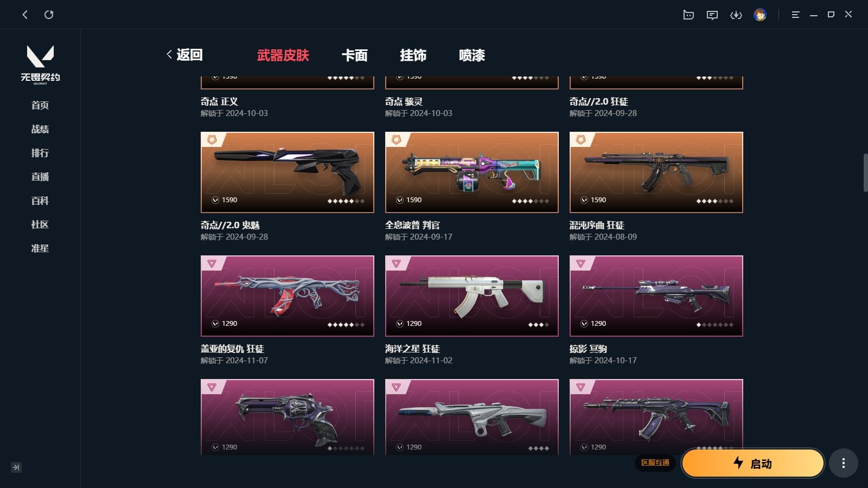Image resolution: width=868 pixels, height=488 pixels.
Task: Switch to the 卡面 tab
Action: 355,55
